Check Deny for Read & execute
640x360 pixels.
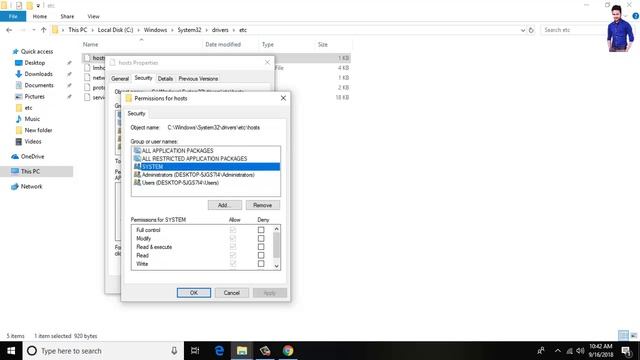click(261, 247)
